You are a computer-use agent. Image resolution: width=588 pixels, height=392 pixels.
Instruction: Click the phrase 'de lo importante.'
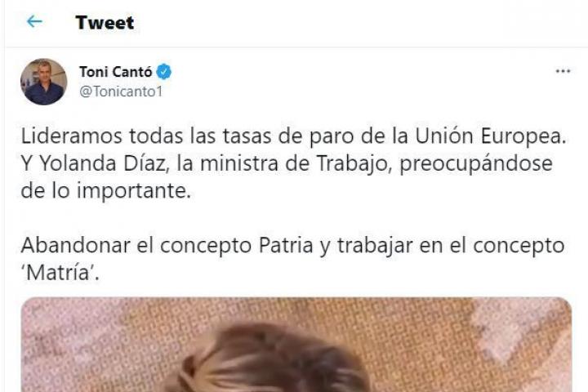[x=105, y=191]
